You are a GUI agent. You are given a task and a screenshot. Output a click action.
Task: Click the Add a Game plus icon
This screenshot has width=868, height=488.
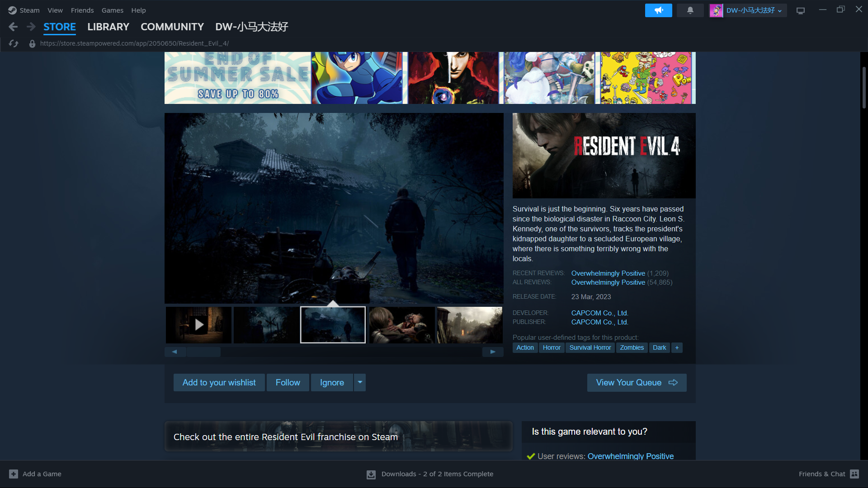(x=14, y=474)
